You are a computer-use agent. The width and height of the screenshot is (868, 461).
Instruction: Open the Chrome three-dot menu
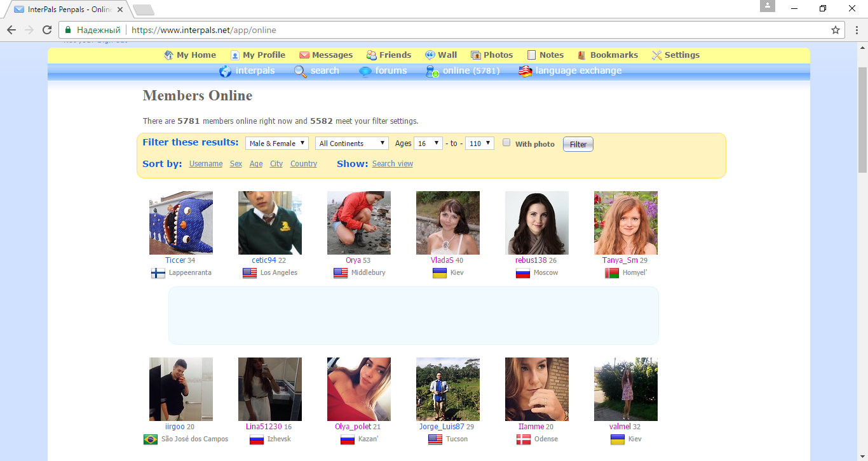[856, 30]
